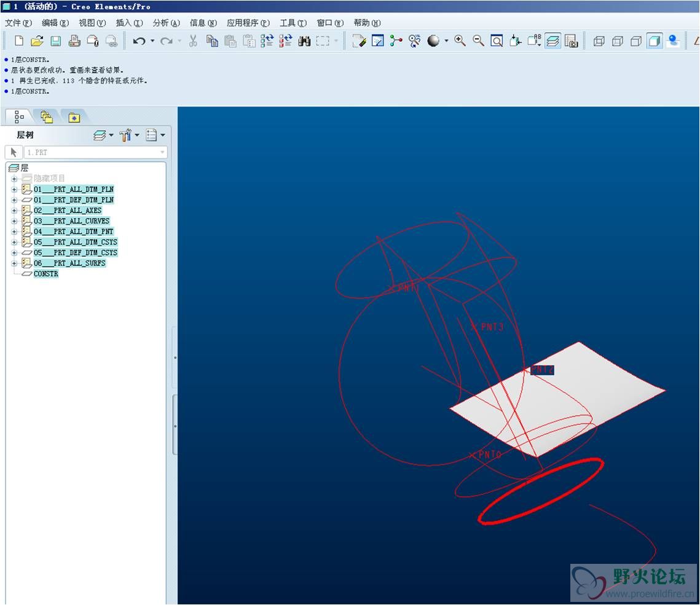Zoom out with the minus magnifier
This screenshot has width=700, height=605.
pyautogui.click(x=478, y=41)
